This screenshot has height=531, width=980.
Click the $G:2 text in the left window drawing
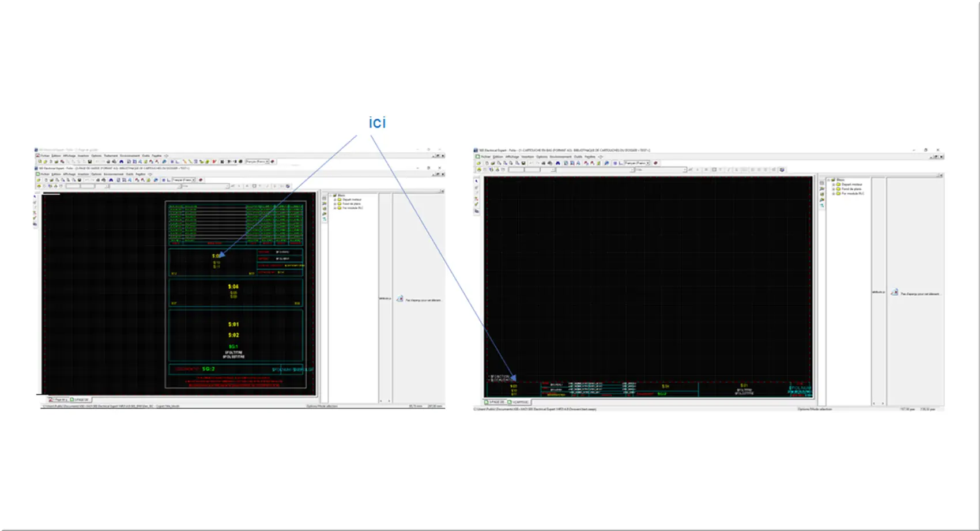(208, 369)
